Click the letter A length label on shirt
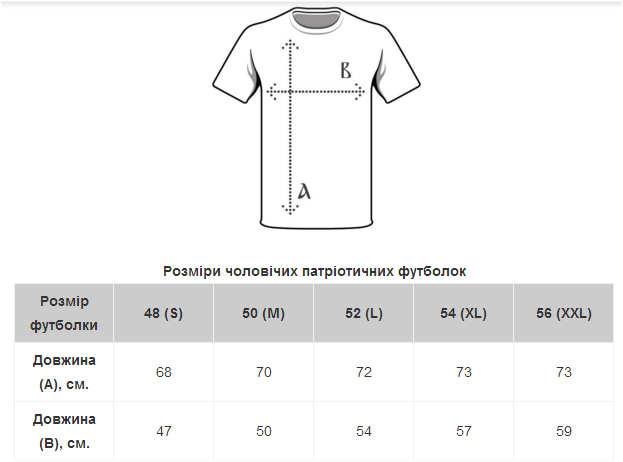Screen dimensions: 623x462 click(x=304, y=190)
